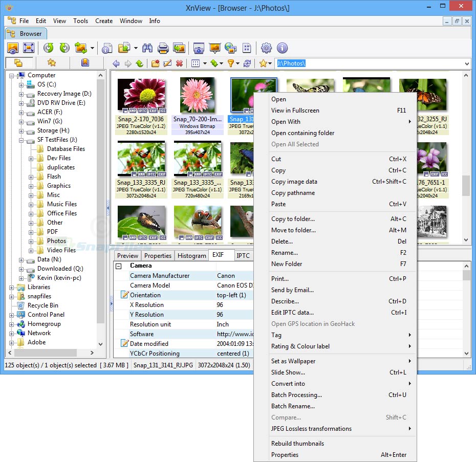Click the Print icon in toolbar
This screenshot has width=476, height=462.
tap(163, 48)
